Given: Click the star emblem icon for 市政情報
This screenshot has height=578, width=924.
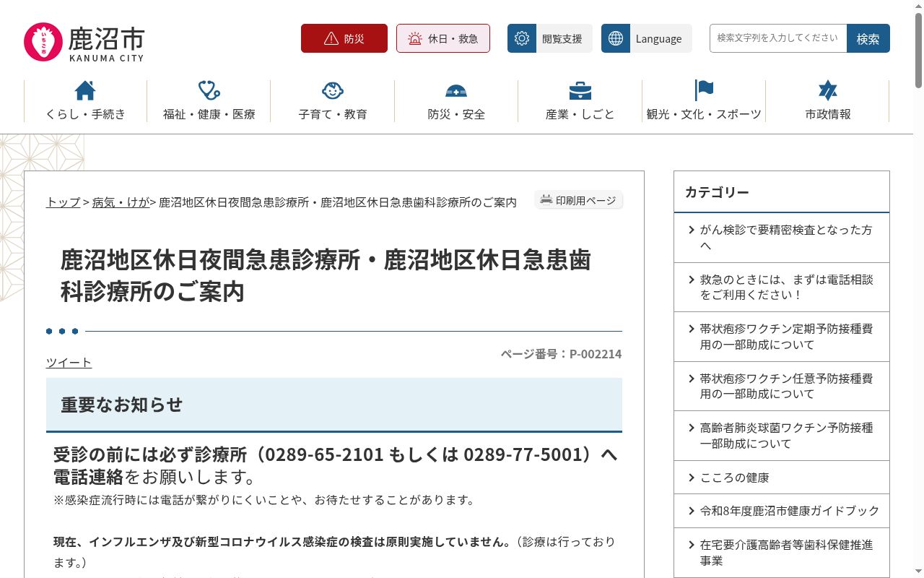Looking at the screenshot, I should coord(828,90).
